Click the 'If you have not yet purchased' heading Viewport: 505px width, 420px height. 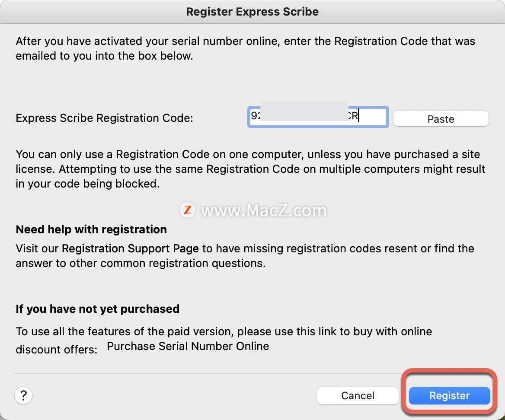98,309
